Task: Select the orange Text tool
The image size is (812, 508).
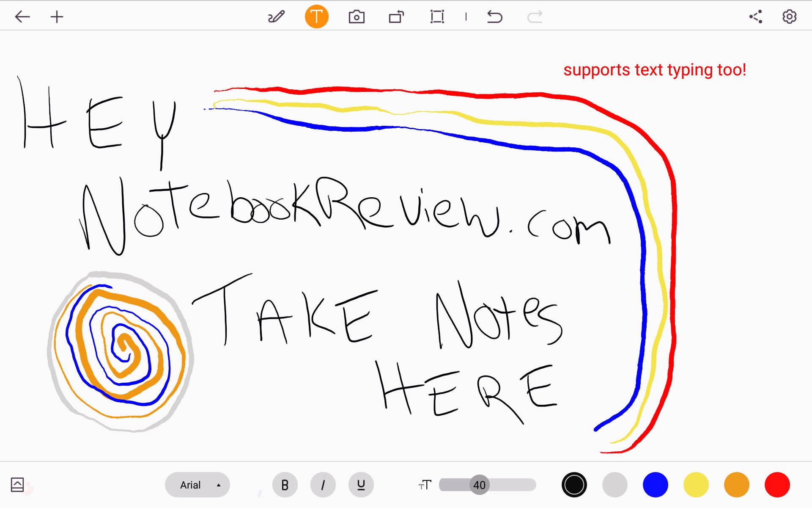Action: pos(316,17)
